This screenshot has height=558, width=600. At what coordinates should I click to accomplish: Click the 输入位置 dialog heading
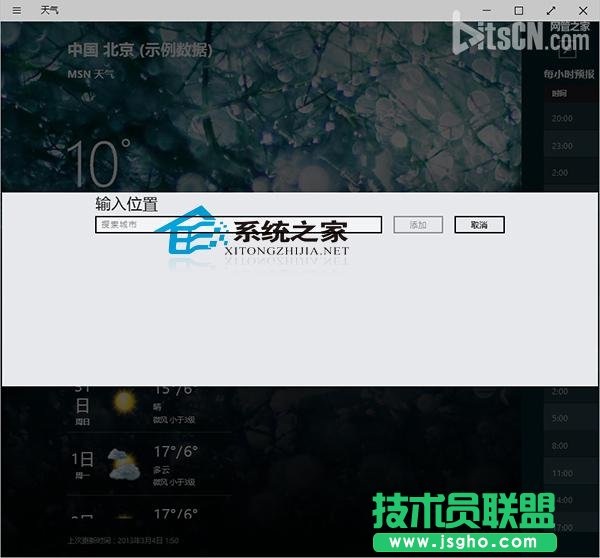[127, 204]
